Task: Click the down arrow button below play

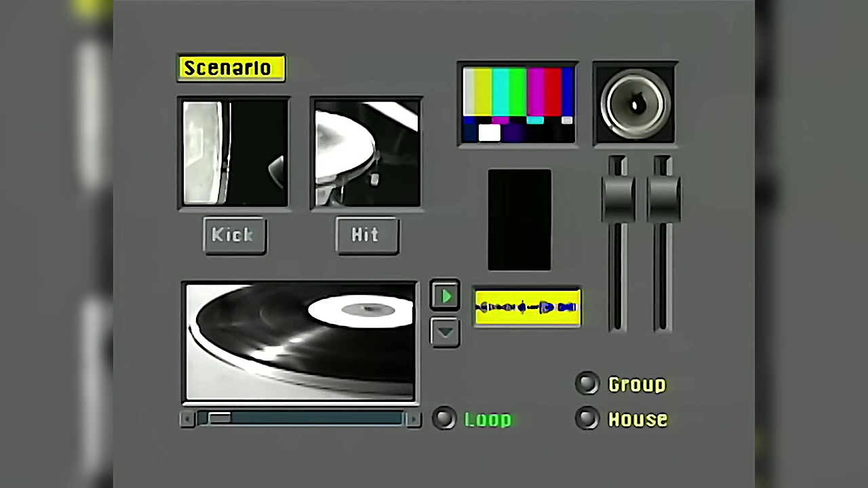Action: point(445,332)
